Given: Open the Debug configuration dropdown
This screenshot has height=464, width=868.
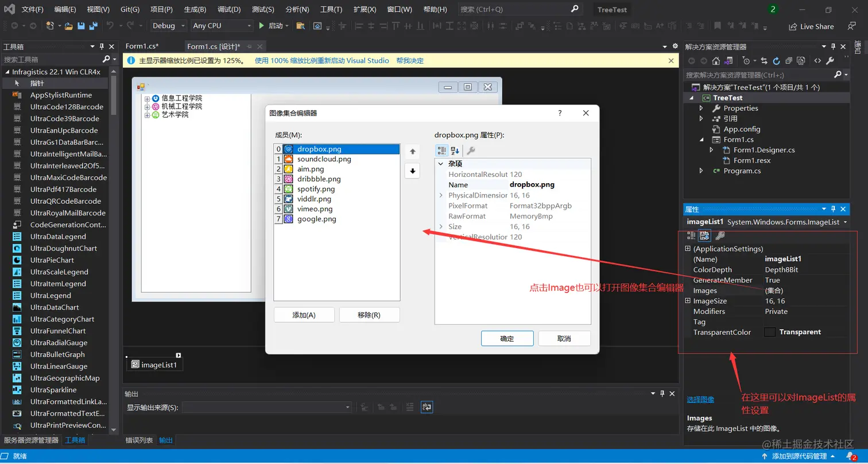Looking at the screenshot, I should coord(169,26).
